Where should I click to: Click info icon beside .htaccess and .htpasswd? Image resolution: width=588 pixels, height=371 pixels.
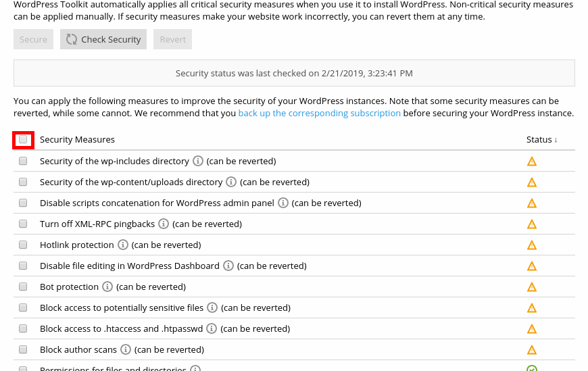212,328
